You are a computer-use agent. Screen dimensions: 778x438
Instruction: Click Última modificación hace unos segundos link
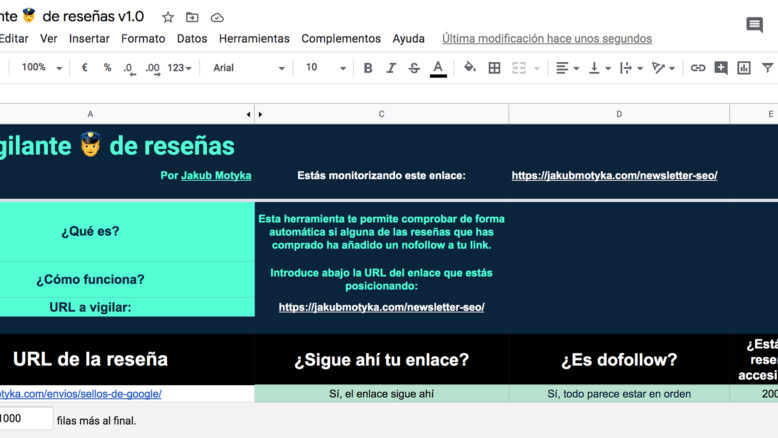tap(547, 39)
